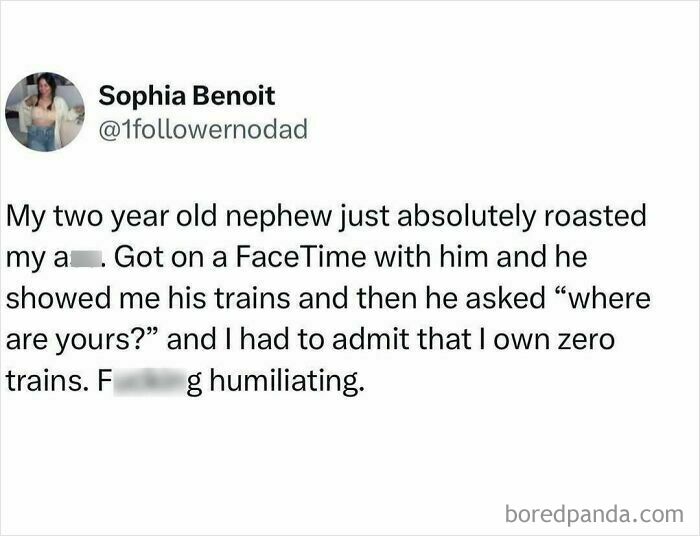This screenshot has height=536, width=700.
Task: Click the word FaceTime in the tweet
Action: point(285,258)
